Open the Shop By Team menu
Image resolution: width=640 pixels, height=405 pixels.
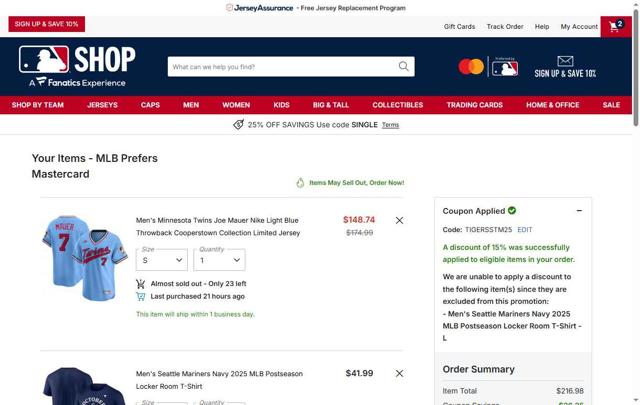point(38,105)
